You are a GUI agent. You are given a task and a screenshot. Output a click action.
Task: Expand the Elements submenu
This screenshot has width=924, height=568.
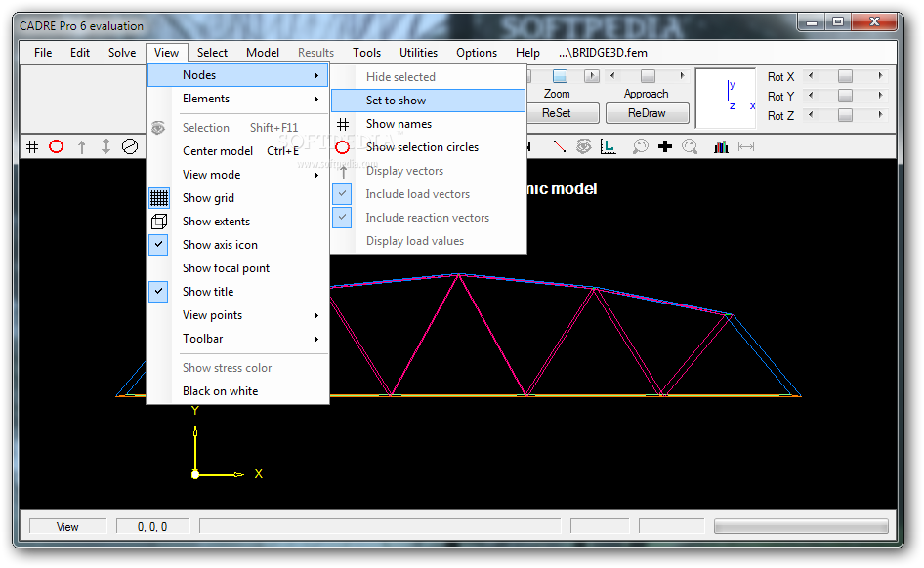(237, 99)
